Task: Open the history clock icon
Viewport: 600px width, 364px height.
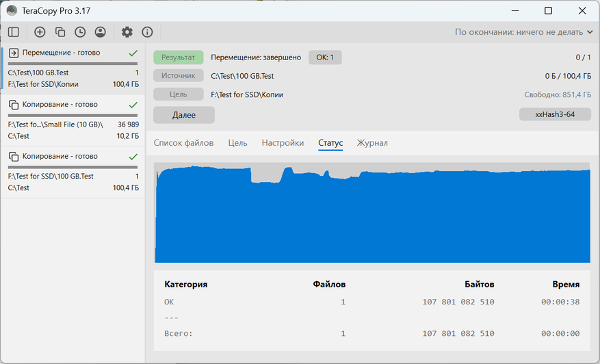Action: [80, 32]
